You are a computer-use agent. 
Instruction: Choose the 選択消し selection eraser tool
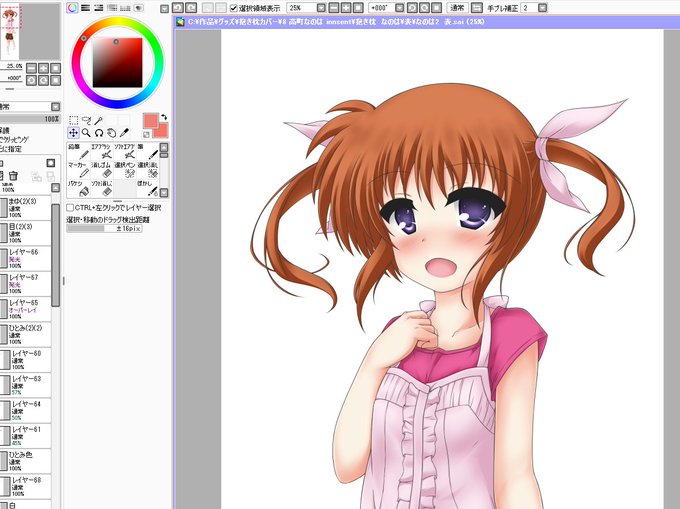click(x=147, y=170)
